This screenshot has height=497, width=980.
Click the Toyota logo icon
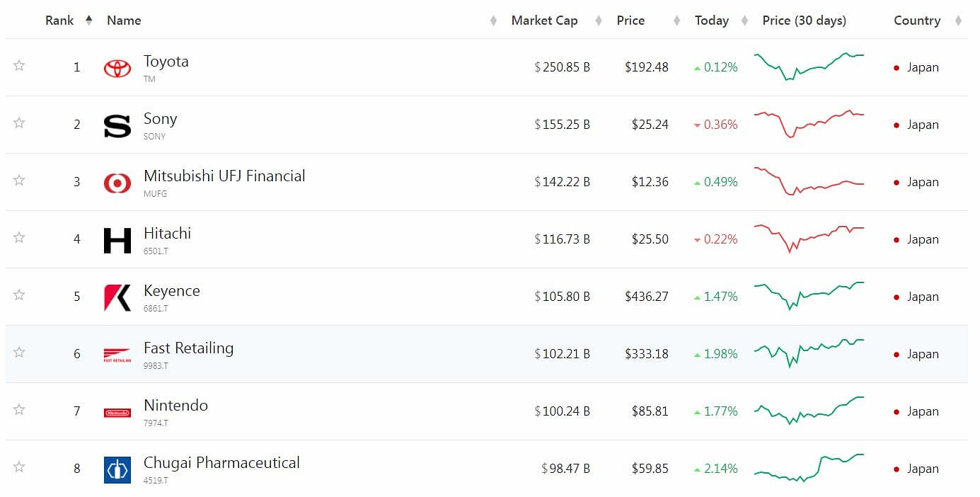[x=117, y=68]
